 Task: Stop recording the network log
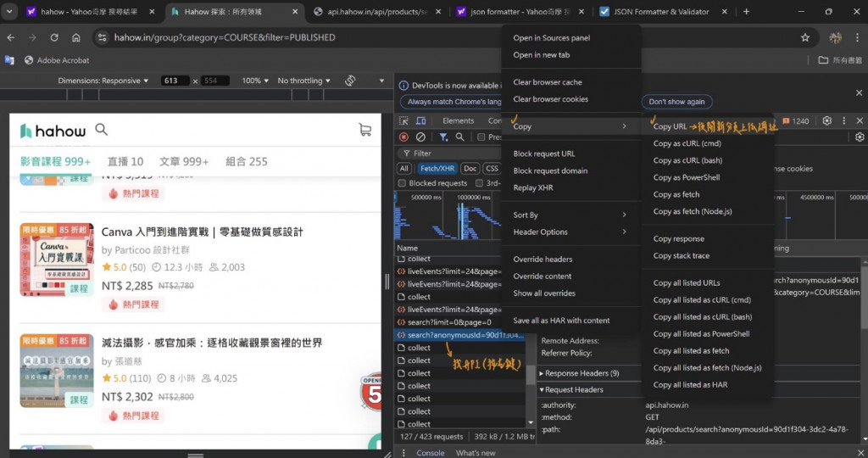[403, 137]
